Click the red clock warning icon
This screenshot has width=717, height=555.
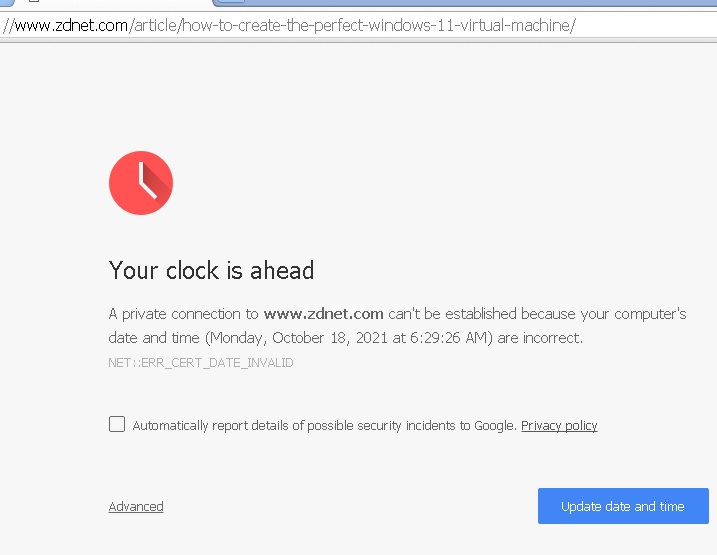pyautogui.click(x=141, y=183)
